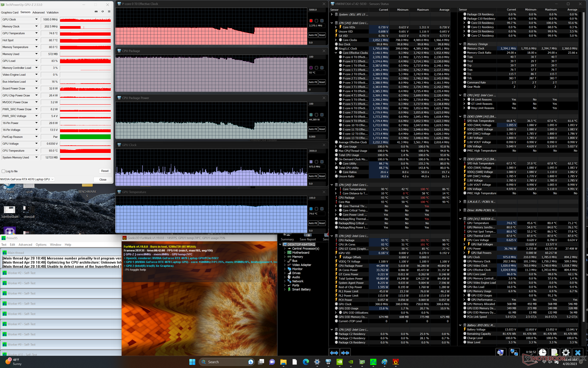Click the red swatch in P-core 0 graph
Screen dimensions: 588x368
pyautogui.click(x=311, y=21)
